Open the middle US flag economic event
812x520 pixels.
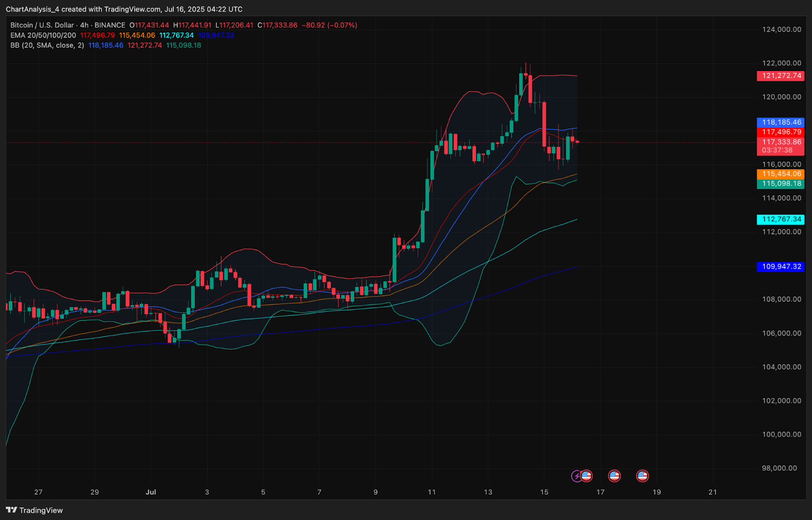click(x=614, y=476)
